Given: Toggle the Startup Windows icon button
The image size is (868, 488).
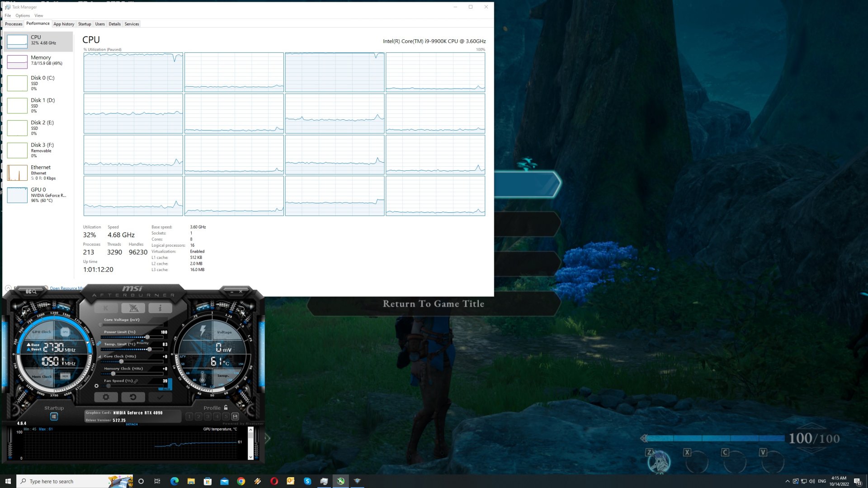Looking at the screenshot, I should coord(54,417).
